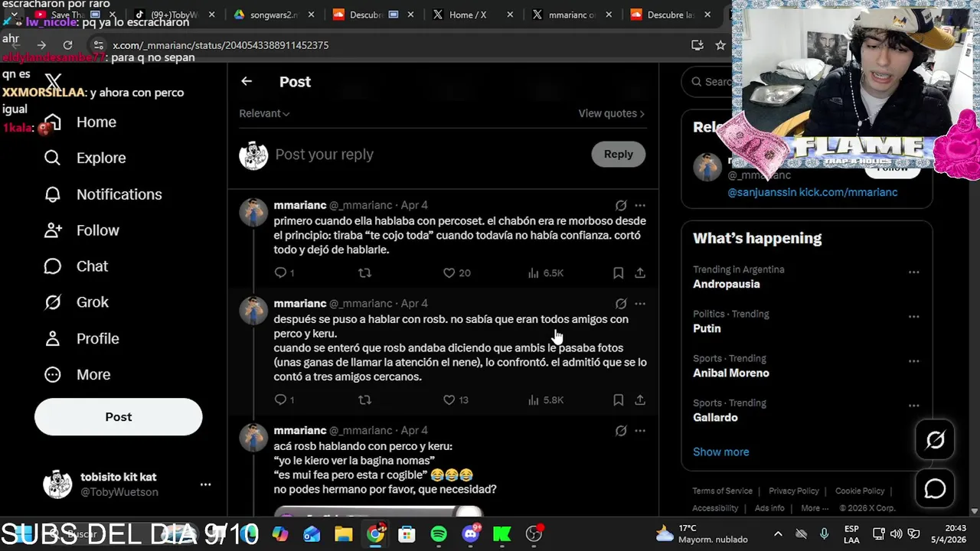The width and height of the screenshot is (980, 551).
Task: Bookmark this page with the star icon
Action: coord(720,45)
